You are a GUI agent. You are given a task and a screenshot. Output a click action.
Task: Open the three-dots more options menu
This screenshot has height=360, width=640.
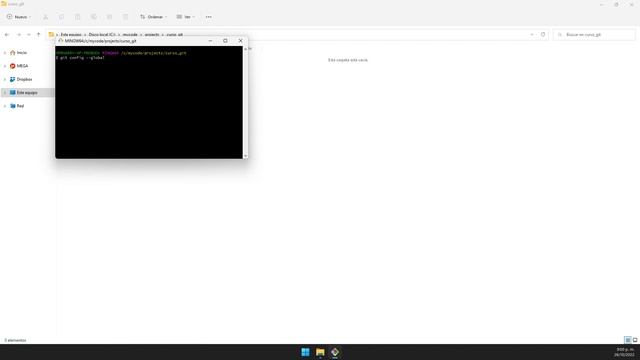coord(209,17)
